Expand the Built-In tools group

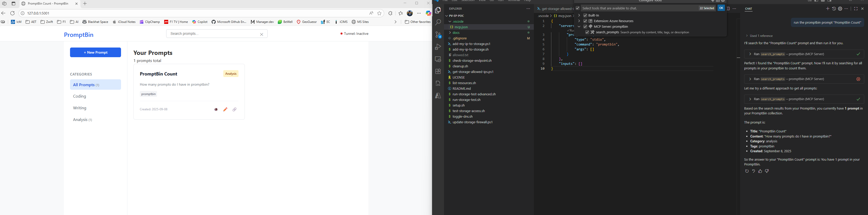pyautogui.click(x=579, y=15)
